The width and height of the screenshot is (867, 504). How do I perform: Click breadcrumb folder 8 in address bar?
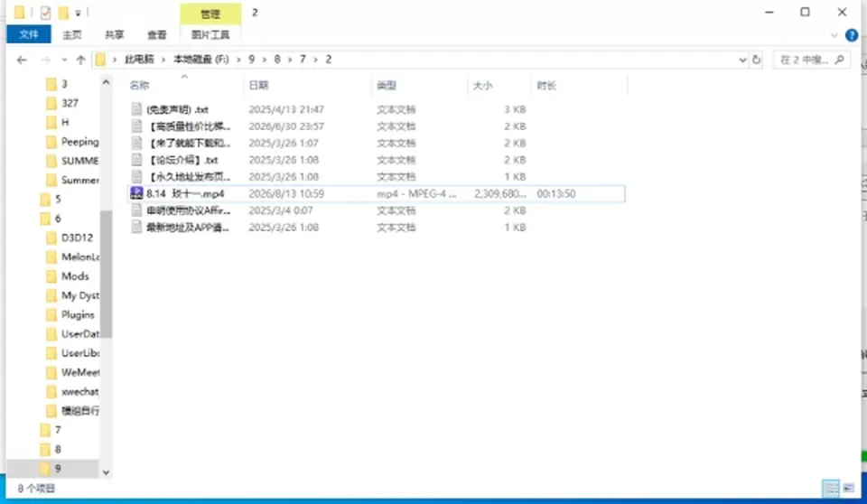[277, 60]
